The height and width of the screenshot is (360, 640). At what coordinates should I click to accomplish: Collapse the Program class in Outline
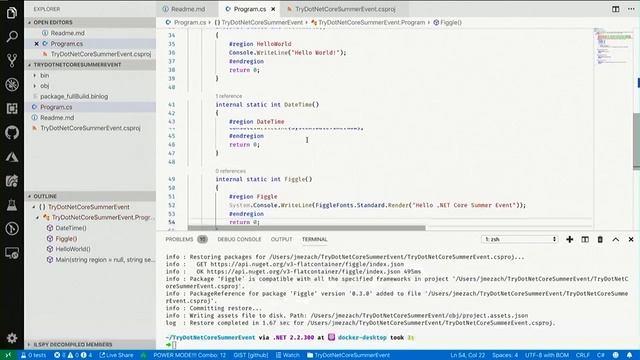38,218
